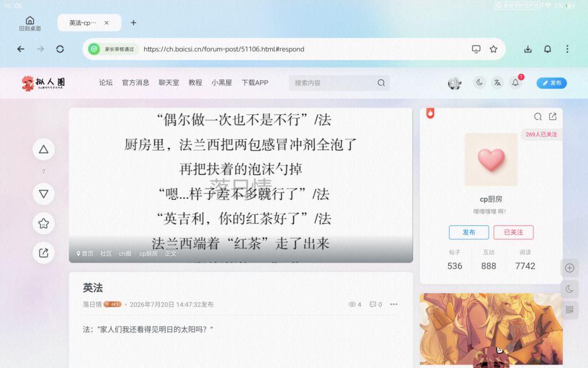Image resolution: width=588 pixels, height=368 pixels.
Task: Reload the current page
Action: (x=60, y=49)
